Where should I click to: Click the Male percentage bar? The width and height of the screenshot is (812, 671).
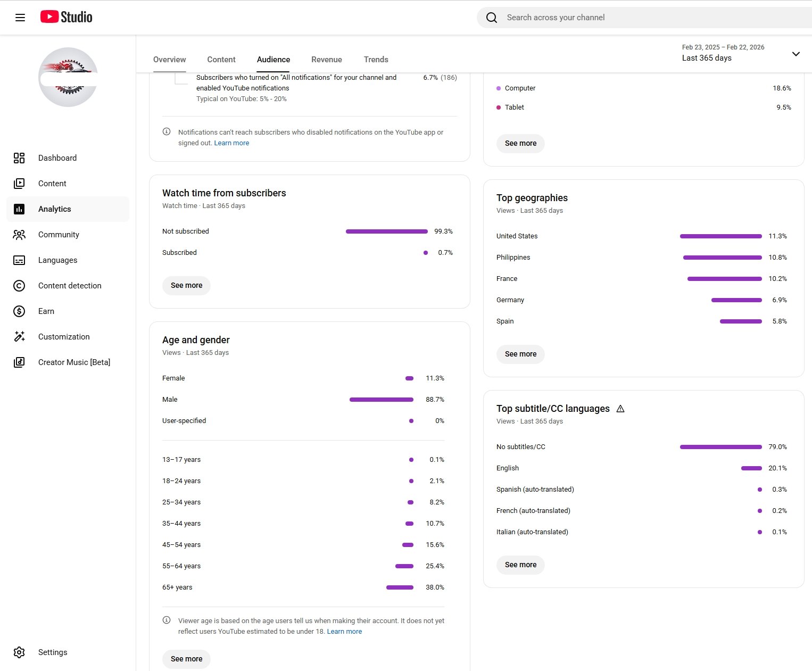pos(381,400)
